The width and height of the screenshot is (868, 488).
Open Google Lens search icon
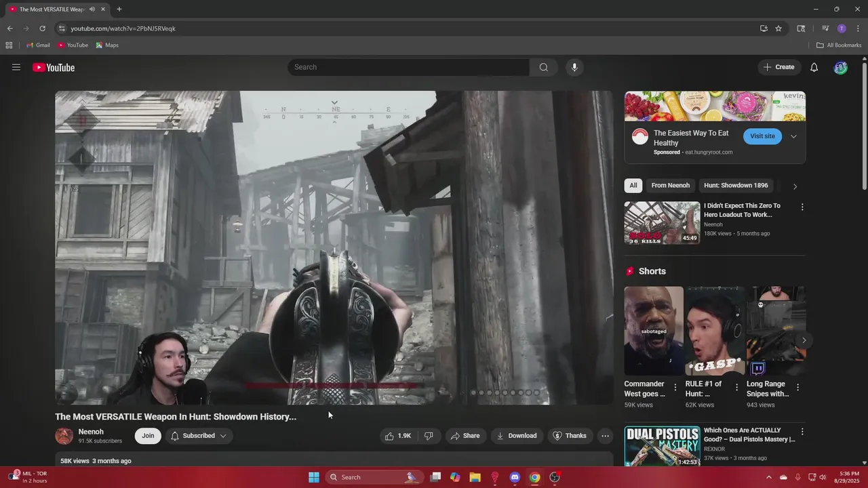tap(801, 28)
